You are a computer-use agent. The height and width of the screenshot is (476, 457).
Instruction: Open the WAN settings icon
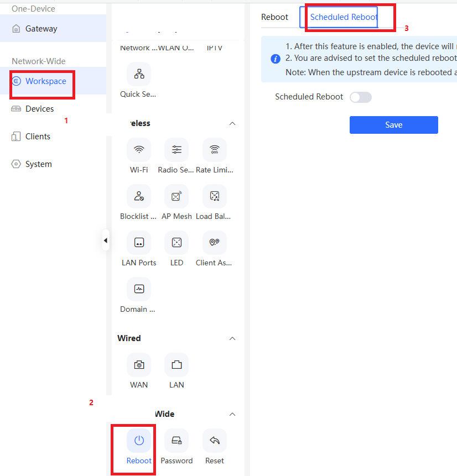click(x=139, y=364)
